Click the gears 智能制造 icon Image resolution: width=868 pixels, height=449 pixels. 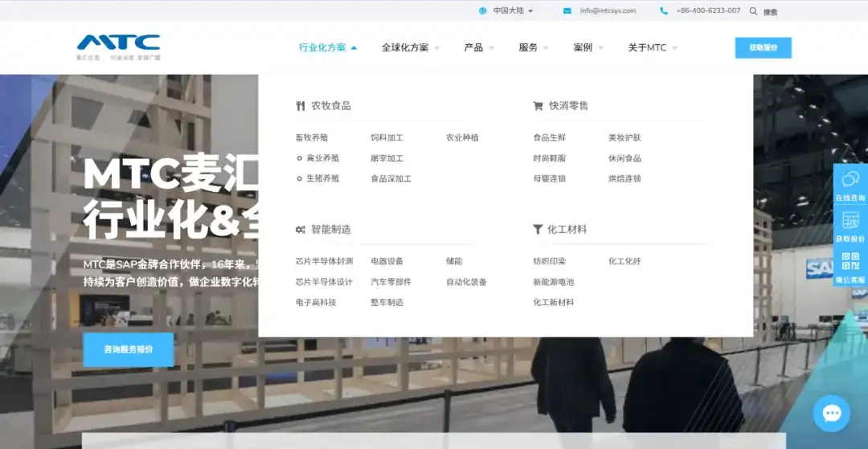pyautogui.click(x=301, y=230)
